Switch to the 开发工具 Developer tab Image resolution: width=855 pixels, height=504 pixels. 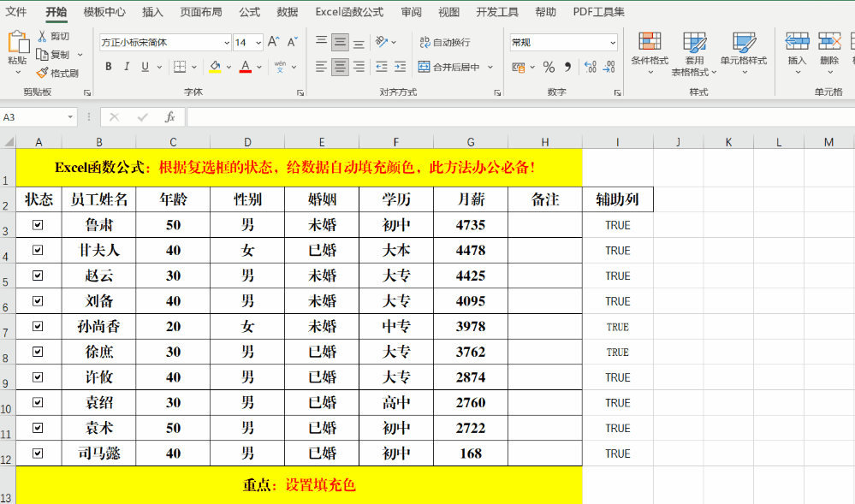pos(496,12)
